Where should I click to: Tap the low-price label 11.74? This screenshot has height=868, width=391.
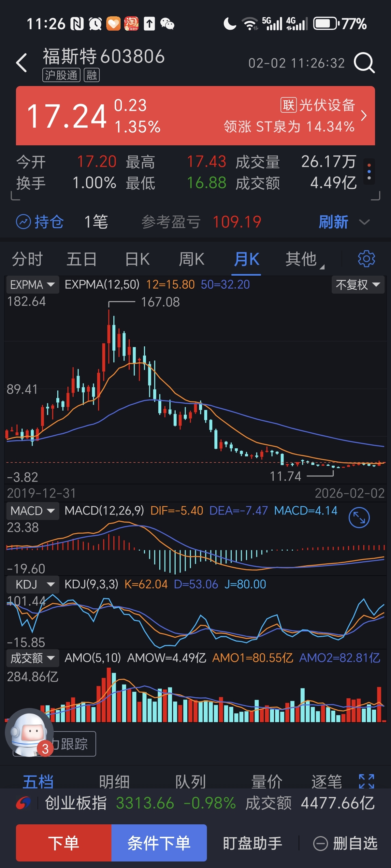coord(285,476)
